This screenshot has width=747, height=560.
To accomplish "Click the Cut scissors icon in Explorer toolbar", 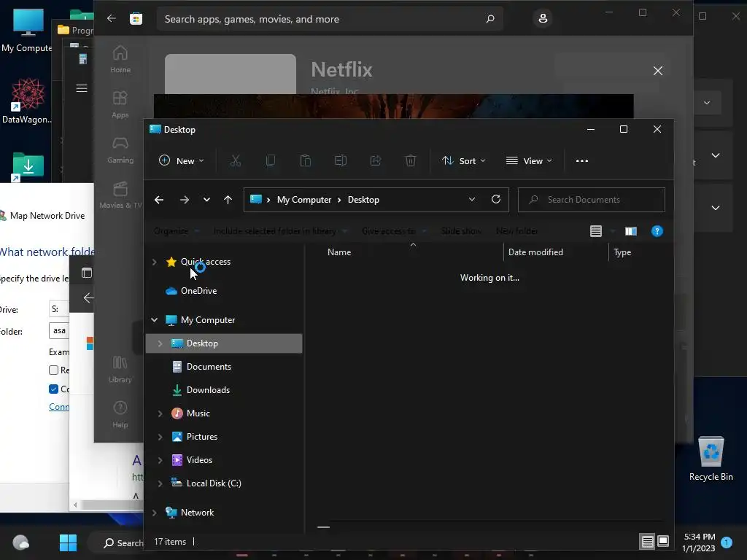I will pos(236,161).
